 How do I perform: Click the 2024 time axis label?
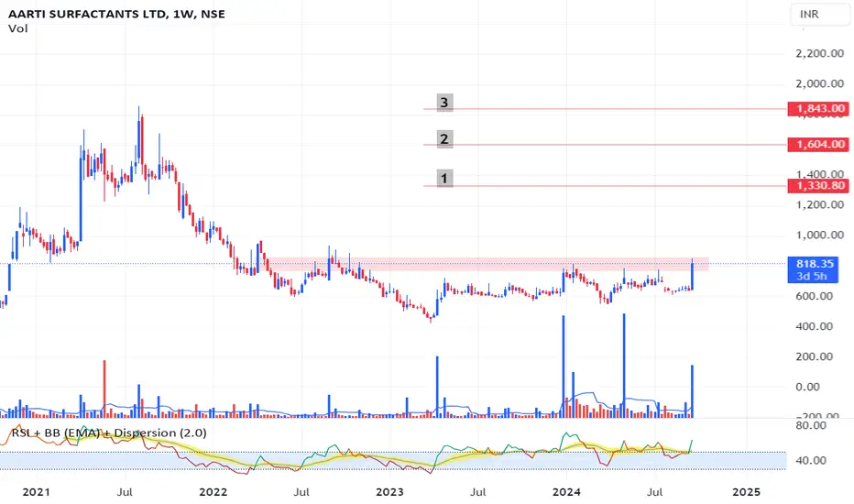click(x=566, y=492)
